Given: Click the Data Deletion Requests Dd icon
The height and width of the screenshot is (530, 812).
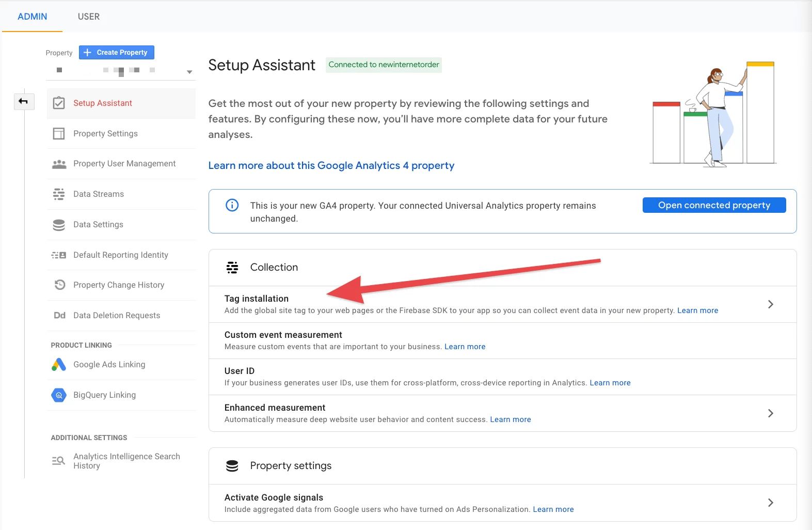Looking at the screenshot, I should coord(59,316).
